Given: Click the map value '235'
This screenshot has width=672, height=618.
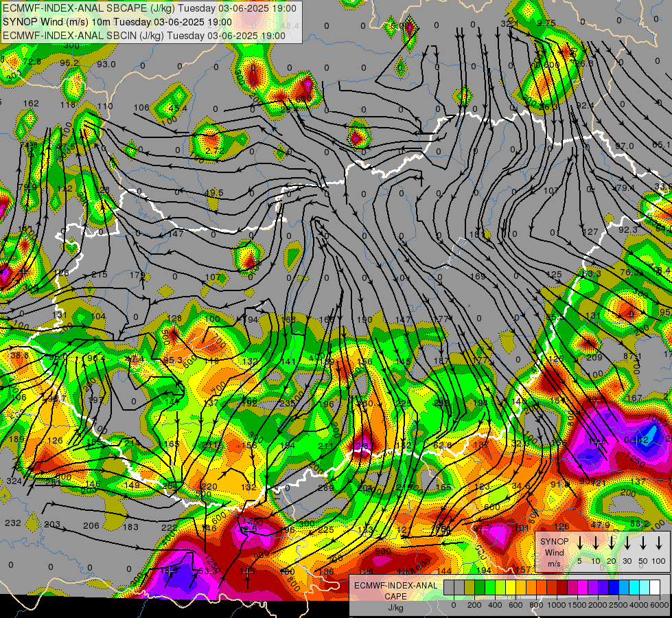Looking at the screenshot, I should [288, 403].
